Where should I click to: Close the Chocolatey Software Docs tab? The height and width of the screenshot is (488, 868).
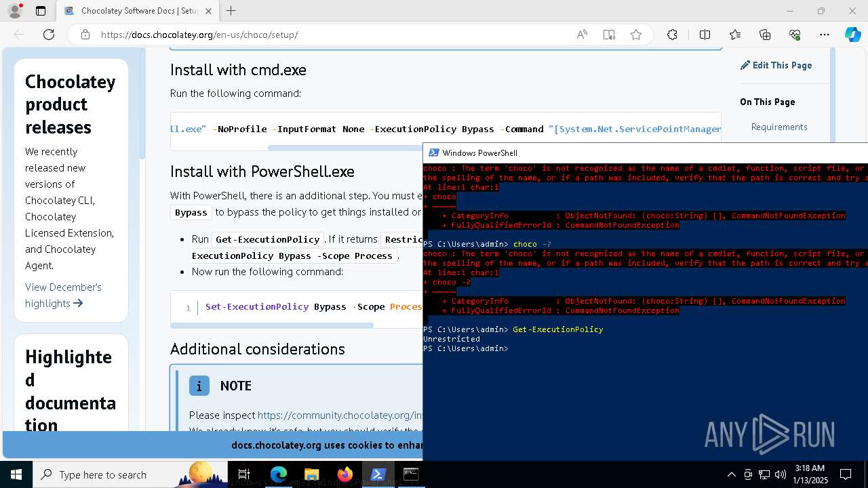(x=208, y=11)
